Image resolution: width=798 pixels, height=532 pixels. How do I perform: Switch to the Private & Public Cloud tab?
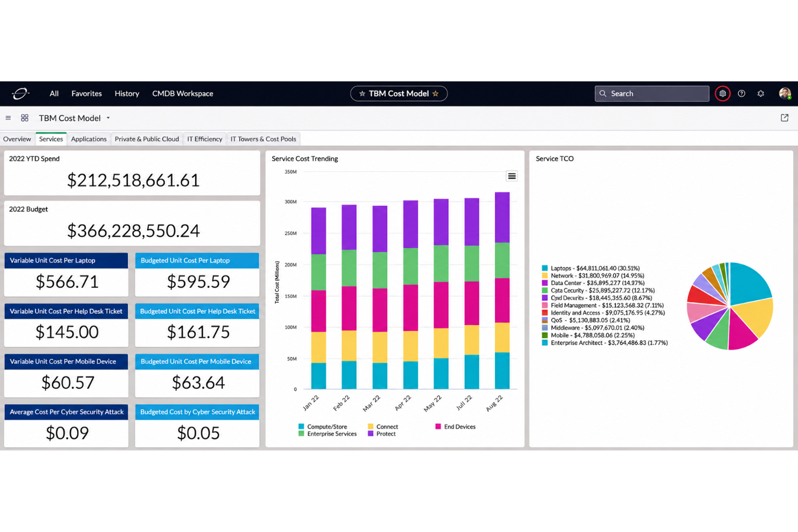point(147,139)
